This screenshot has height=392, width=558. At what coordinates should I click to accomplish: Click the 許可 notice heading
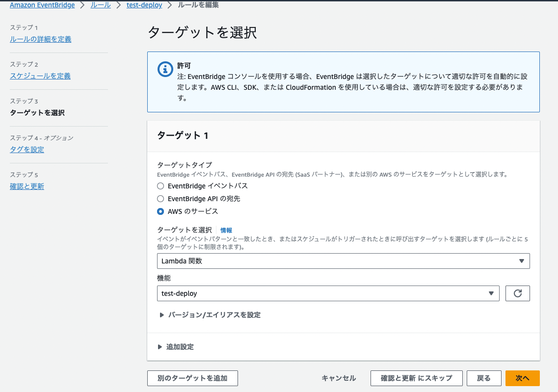[184, 66]
